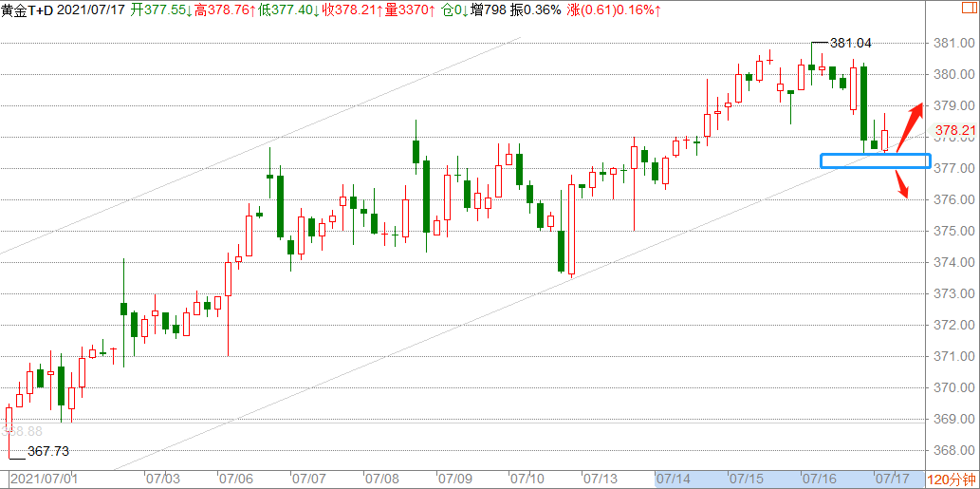Click the 381.04 high marker label
The image size is (980, 489).
[851, 43]
